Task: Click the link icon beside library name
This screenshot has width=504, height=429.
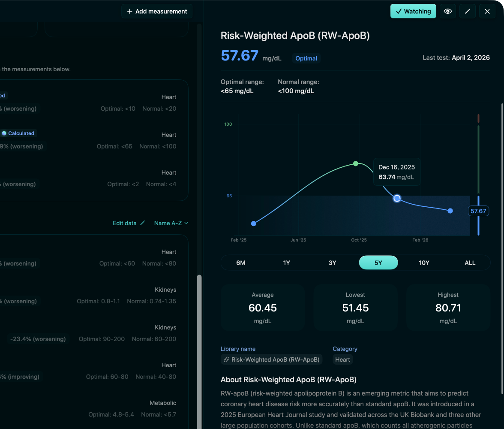Action: tap(227, 360)
